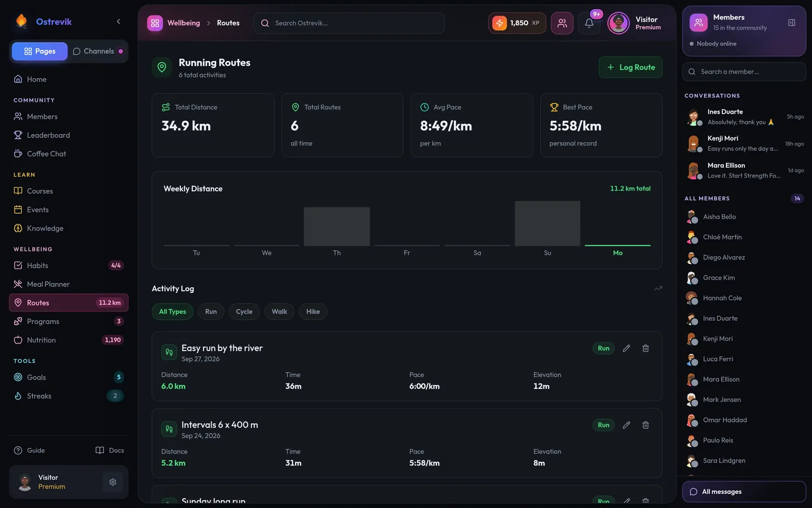
Task: Click the Wellbeing breadcrumb link
Action: (x=184, y=23)
